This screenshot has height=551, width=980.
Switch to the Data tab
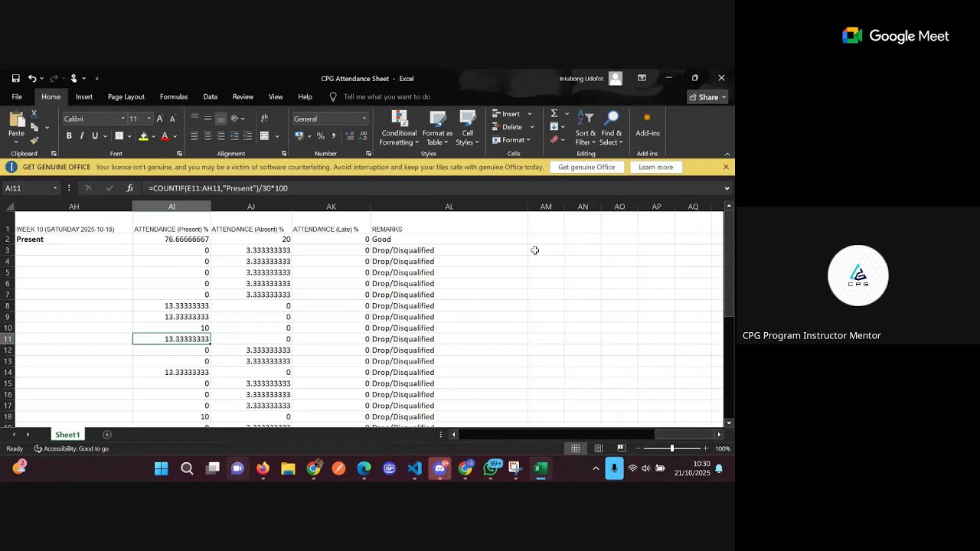coord(211,97)
